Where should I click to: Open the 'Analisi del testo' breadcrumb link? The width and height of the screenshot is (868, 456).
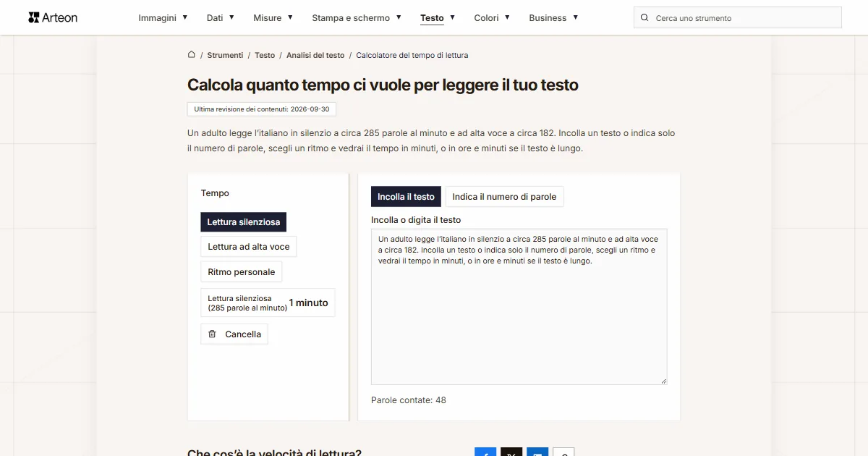315,55
